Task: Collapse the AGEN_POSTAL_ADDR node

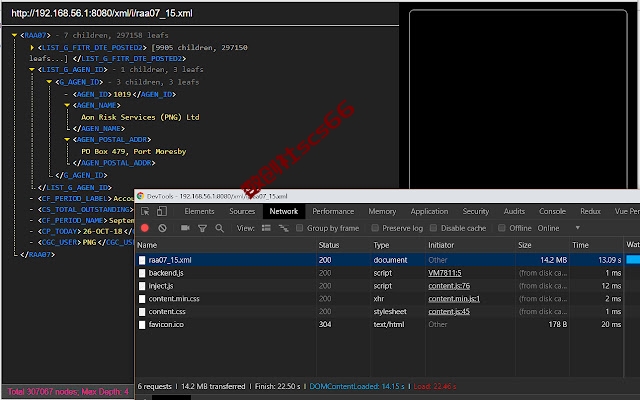Action: (67, 140)
